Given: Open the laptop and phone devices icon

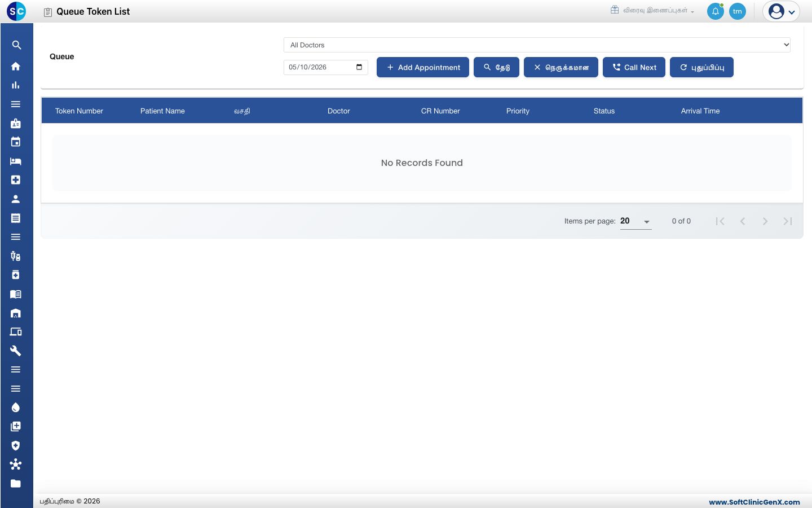Looking at the screenshot, I should tap(16, 332).
